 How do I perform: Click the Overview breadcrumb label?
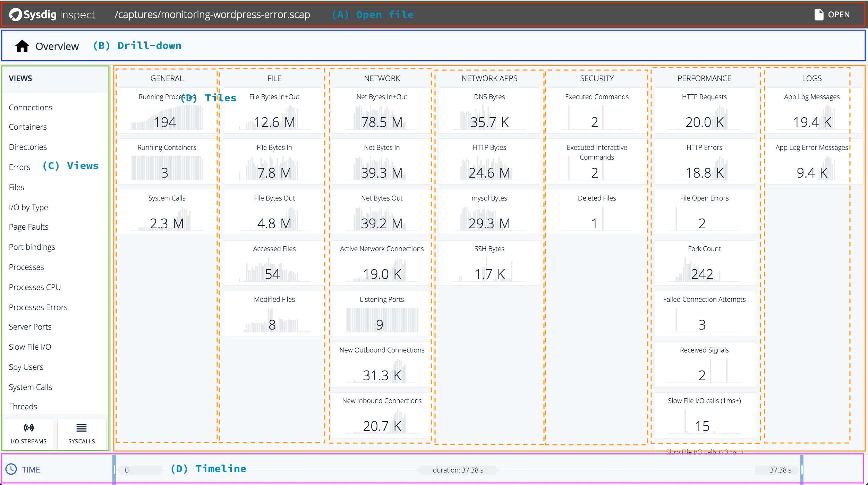(x=57, y=46)
